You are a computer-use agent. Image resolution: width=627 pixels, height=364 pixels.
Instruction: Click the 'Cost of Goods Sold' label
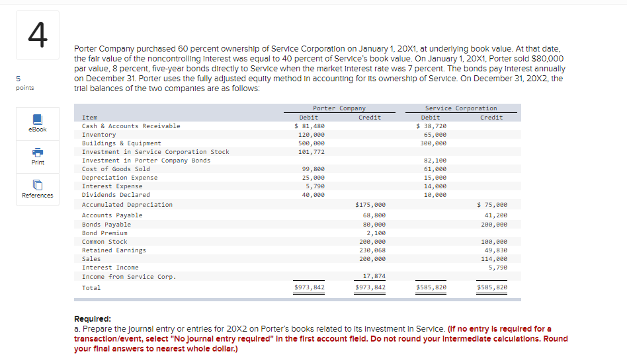[x=116, y=169]
